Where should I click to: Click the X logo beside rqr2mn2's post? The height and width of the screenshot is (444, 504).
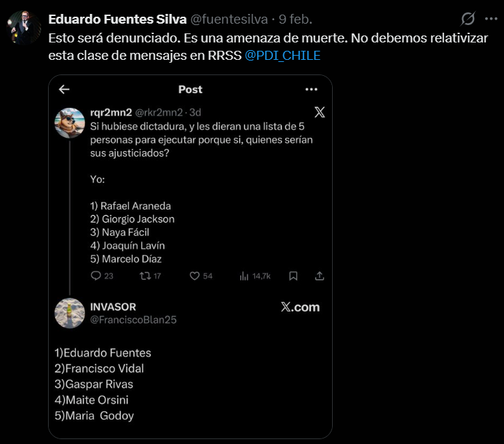320,112
